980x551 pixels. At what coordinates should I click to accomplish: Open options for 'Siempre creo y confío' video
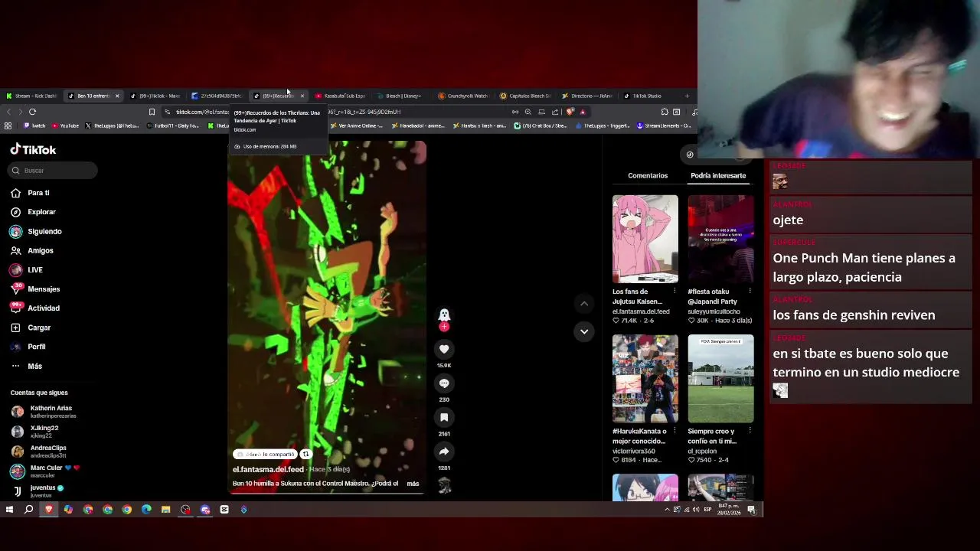click(x=750, y=431)
